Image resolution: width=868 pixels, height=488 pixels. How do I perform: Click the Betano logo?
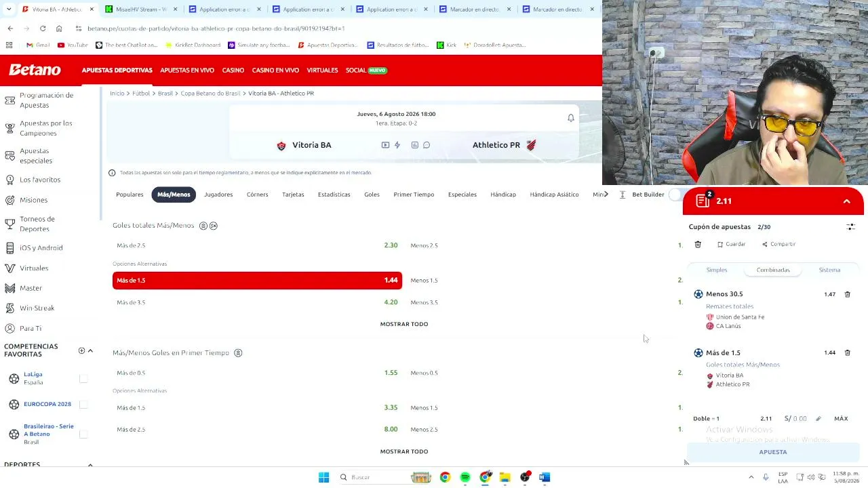(x=35, y=70)
